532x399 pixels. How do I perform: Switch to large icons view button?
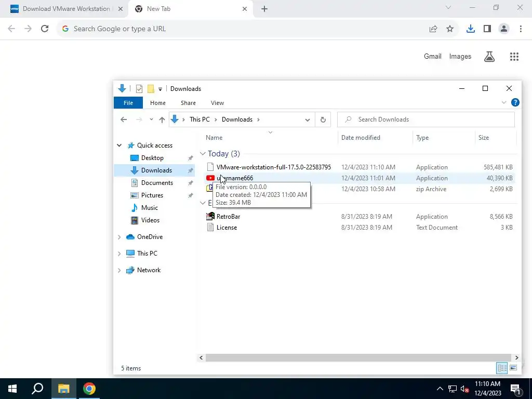pos(513,368)
